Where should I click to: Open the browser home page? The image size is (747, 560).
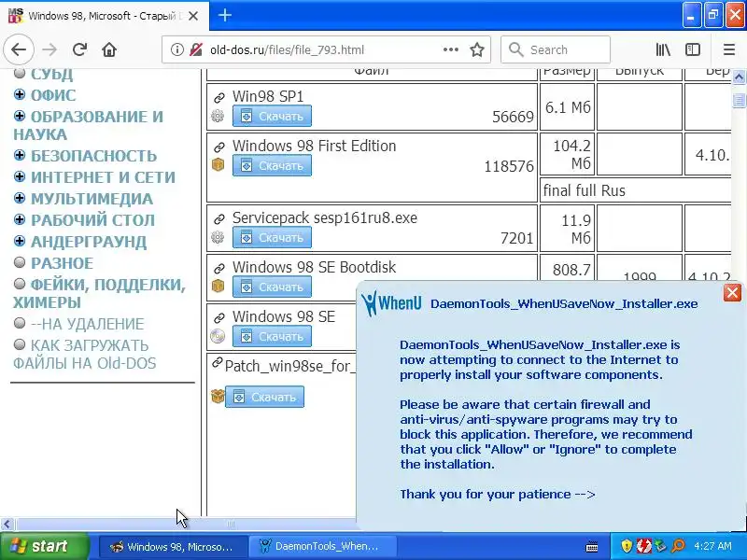click(109, 49)
